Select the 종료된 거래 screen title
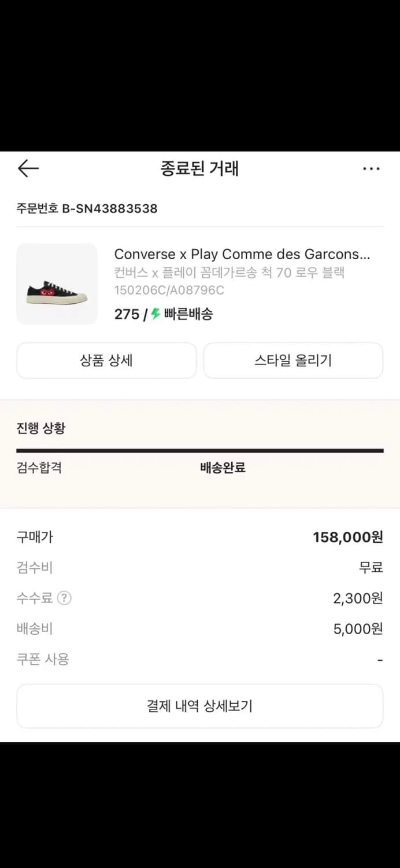400x868 pixels. pyautogui.click(x=200, y=168)
